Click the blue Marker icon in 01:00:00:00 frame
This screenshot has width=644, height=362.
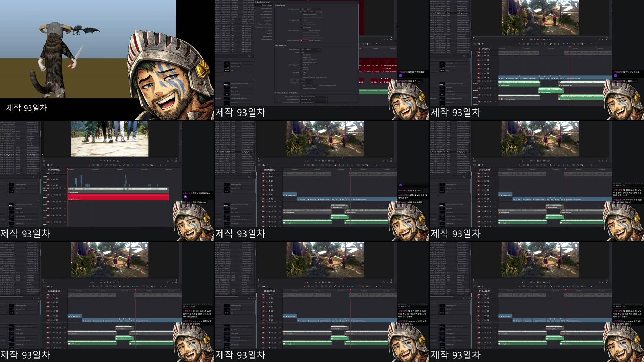pyautogui.click(x=137, y=165)
